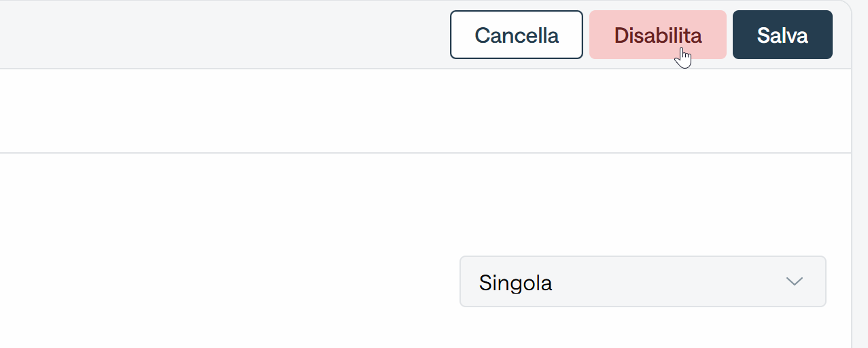Click the gray Singola select box
This screenshot has height=348, width=868.
[x=643, y=281]
